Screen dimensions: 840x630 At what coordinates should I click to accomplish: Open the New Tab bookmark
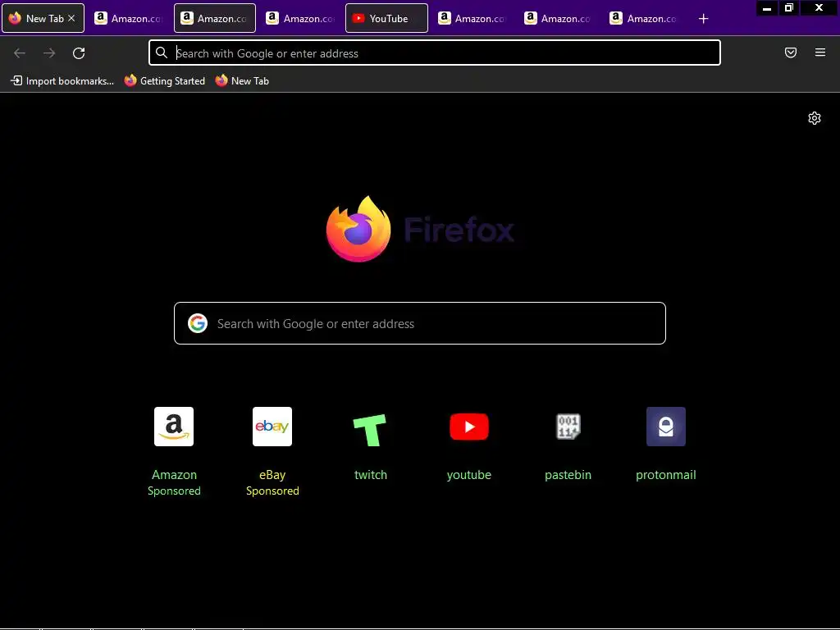pyautogui.click(x=242, y=81)
